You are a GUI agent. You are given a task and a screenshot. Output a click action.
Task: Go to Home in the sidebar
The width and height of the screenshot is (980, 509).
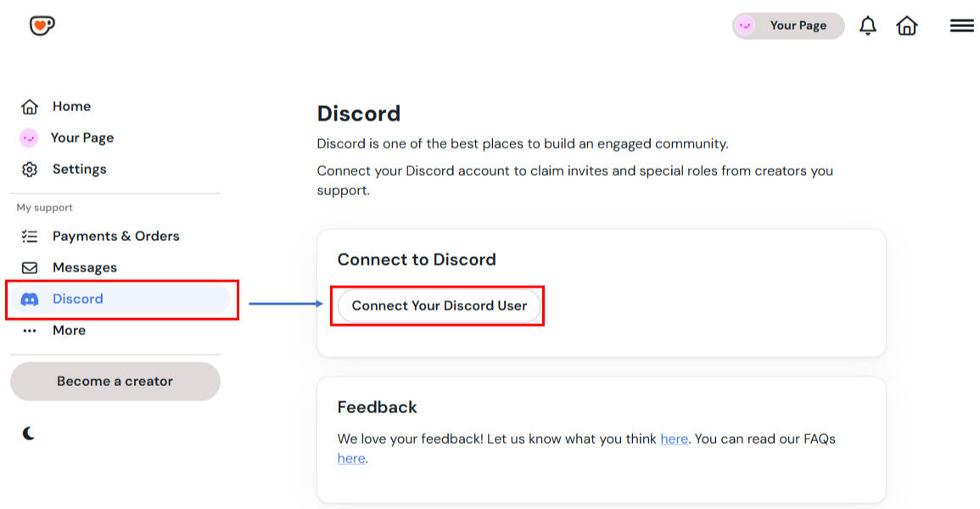tap(71, 106)
